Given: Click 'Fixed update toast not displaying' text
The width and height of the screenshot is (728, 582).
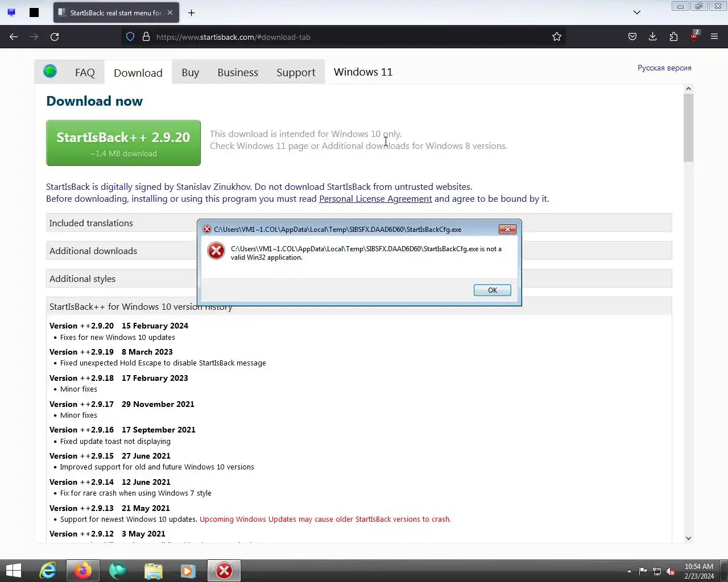Looking at the screenshot, I should click(x=115, y=441).
